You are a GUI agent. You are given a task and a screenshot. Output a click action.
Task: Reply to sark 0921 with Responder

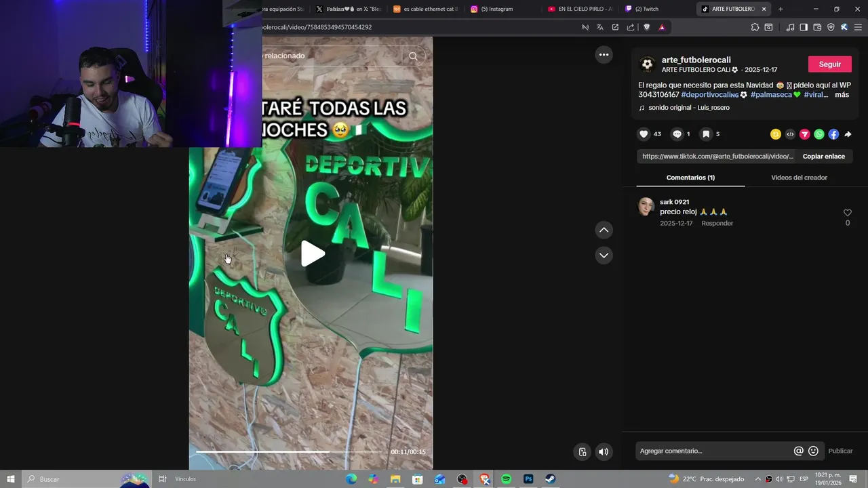[x=717, y=223]
